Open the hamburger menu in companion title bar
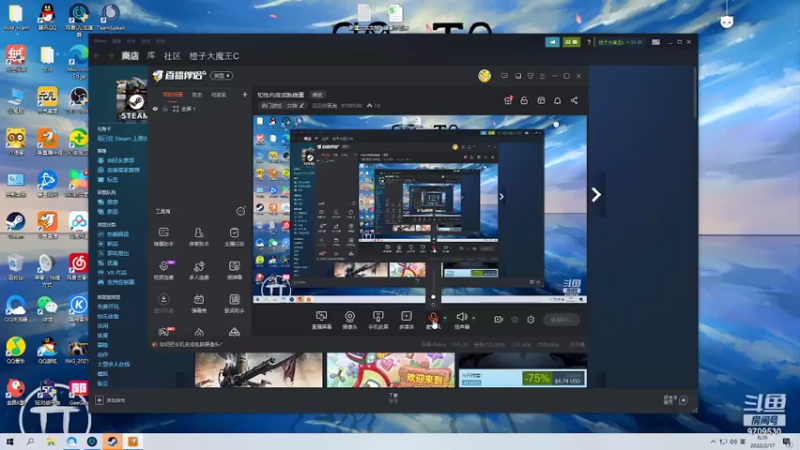Viewport: 800px width, 450px height. pyautogui.click(x=542, y=76)
